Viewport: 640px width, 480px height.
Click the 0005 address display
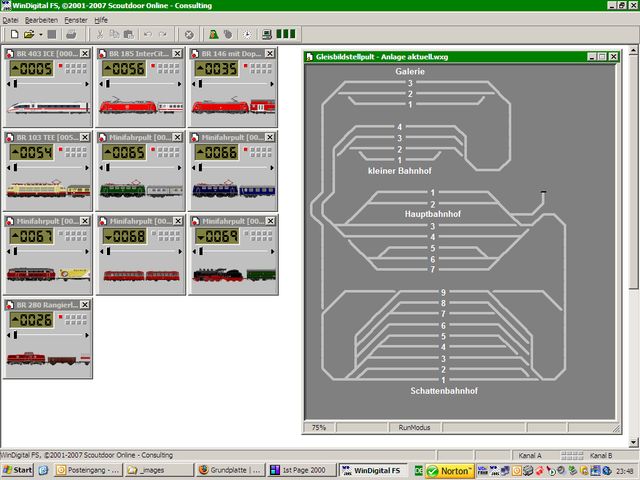tap(31, 69)
